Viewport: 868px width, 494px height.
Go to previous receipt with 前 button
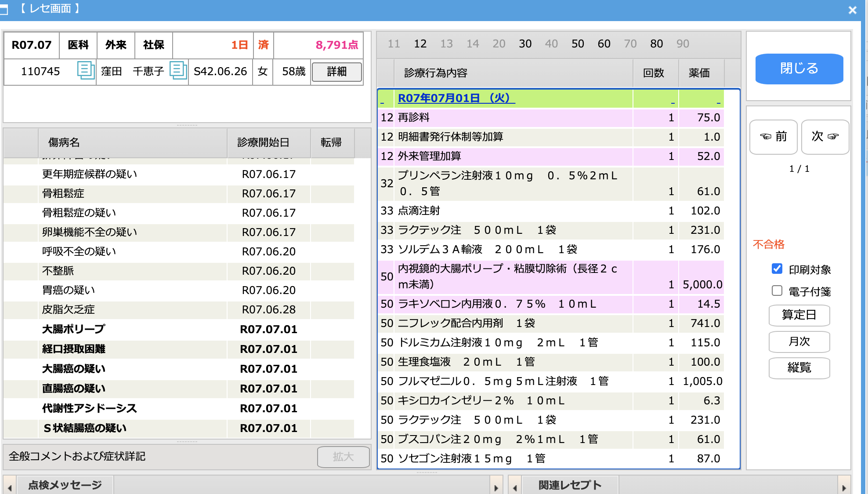[773, 137]
